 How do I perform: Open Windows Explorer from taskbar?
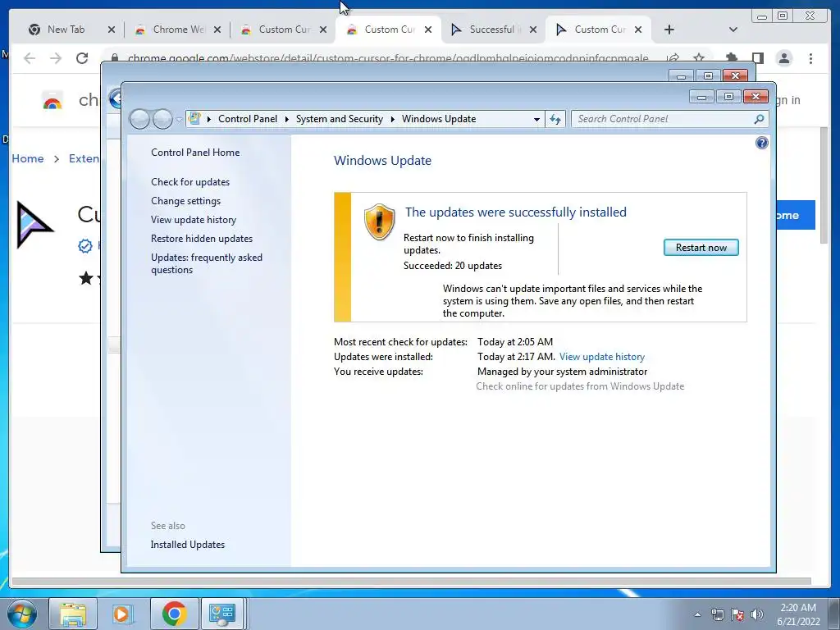point(73,614)
